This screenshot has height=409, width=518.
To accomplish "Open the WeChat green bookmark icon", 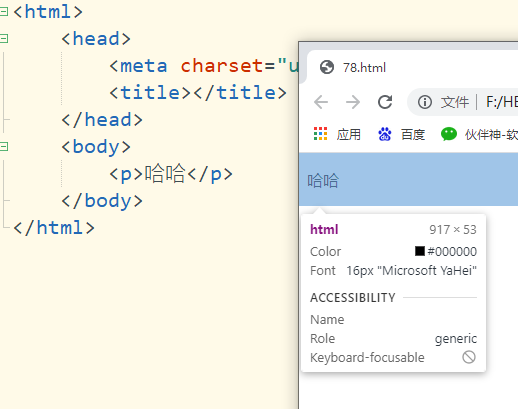I will 449,134.
